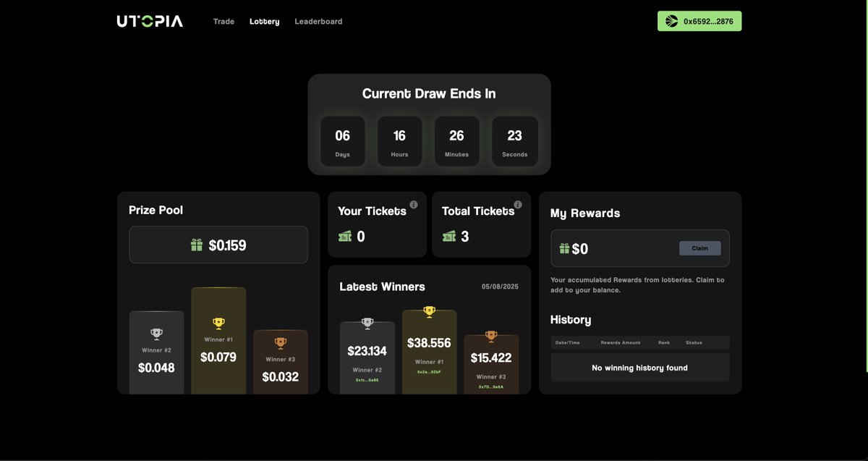Screen dimensions: 868x461
Task: Select the Lottery tab
Action: coord(265,22)
